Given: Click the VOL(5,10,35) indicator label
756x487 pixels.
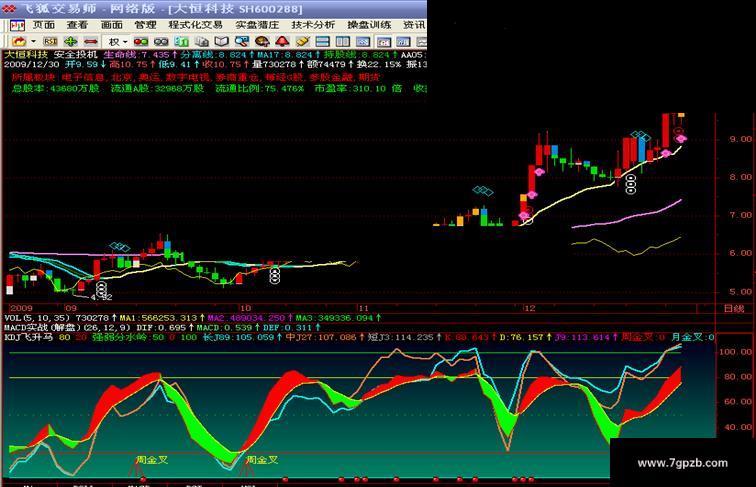Looking at the screenshot, I should [x=38, y=318].
